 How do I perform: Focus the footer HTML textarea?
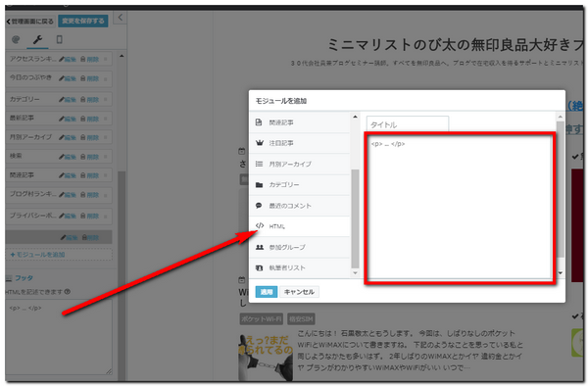59,337
